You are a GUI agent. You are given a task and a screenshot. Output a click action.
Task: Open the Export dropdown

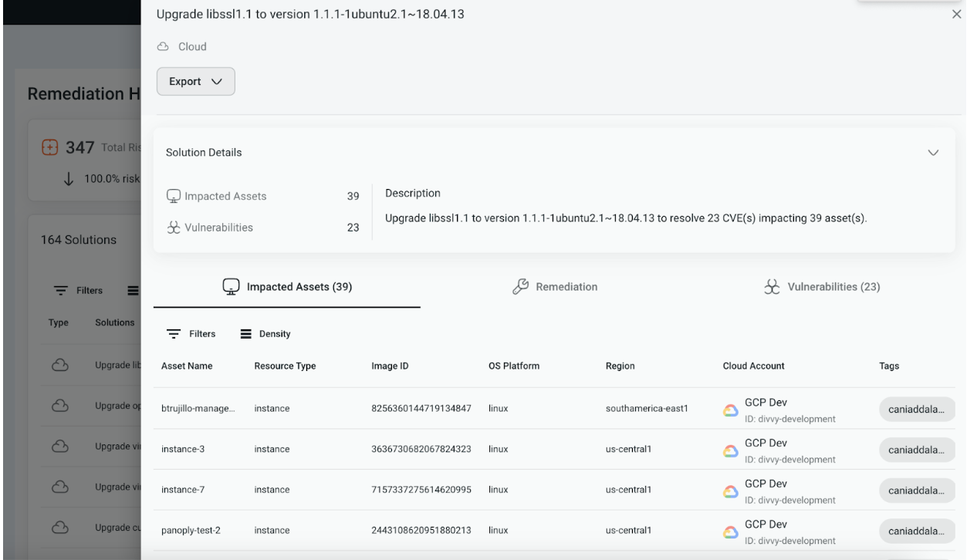(x=195, y=82)
